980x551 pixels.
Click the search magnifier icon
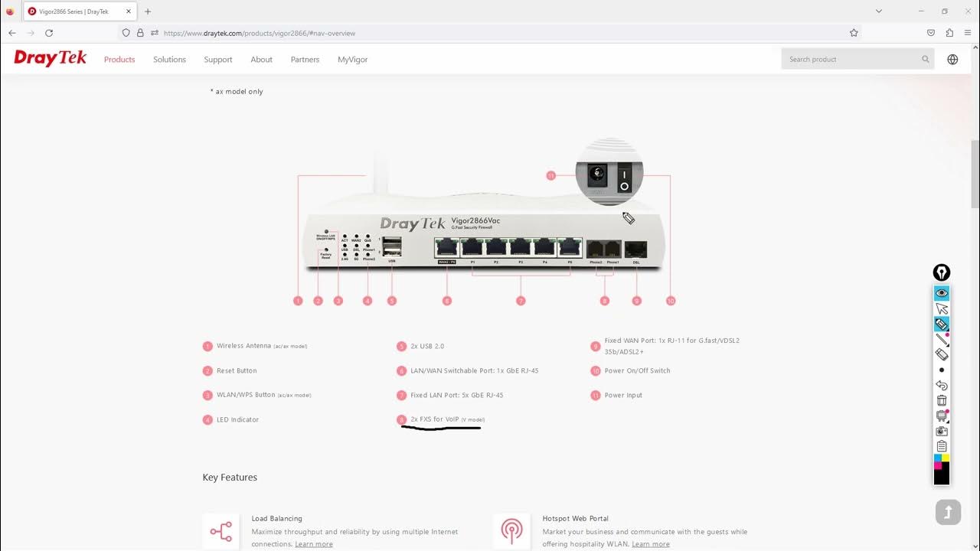925,59
